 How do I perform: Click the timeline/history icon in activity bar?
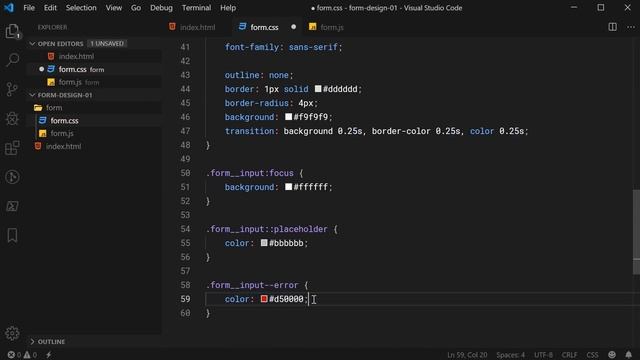(12, 177)
